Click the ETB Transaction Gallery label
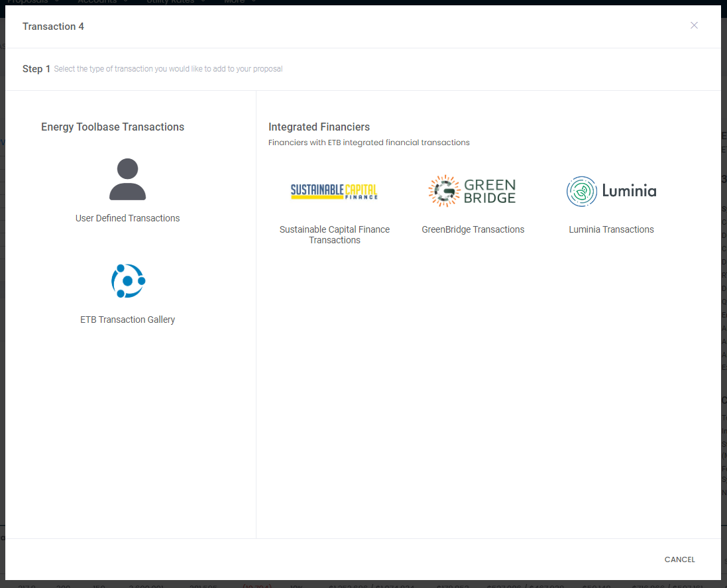727x588 pixels. click(127, 320)
